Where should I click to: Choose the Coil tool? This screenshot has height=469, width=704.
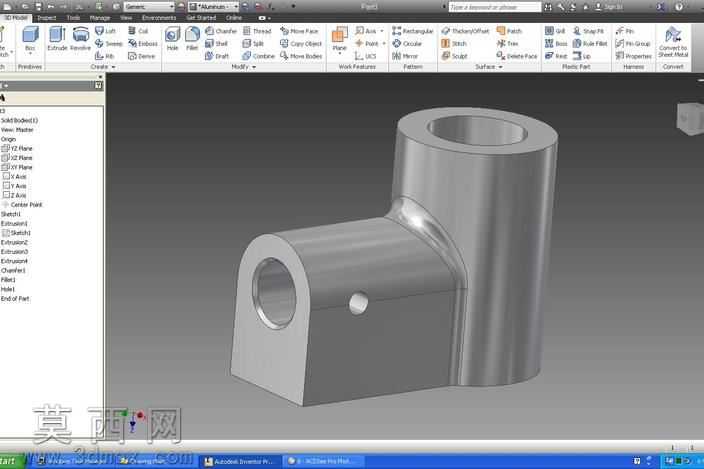[x=138, y=31]
